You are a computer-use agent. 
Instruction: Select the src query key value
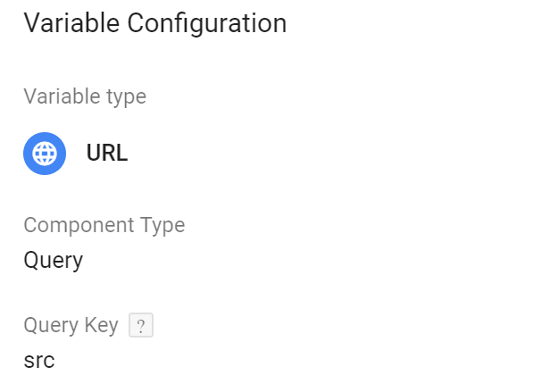pyautogui.click(x=39, y=361)
